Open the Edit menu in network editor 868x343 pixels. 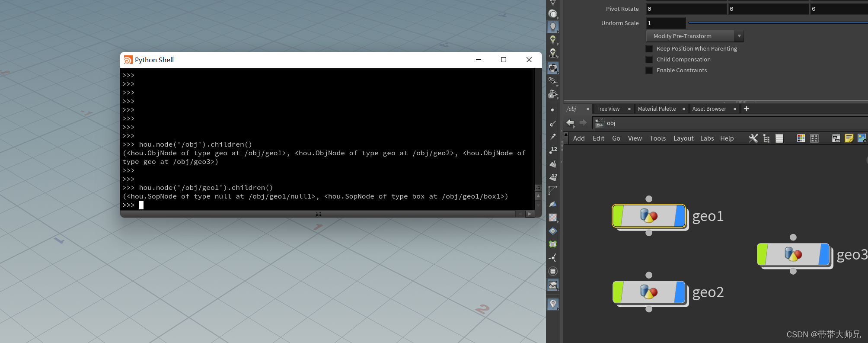click(x=598, y=138)
